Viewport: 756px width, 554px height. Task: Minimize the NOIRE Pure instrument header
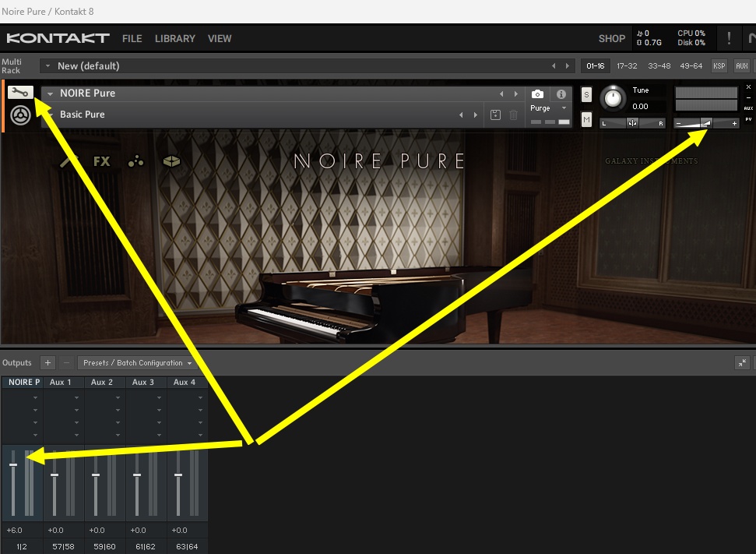click(748, 98)
